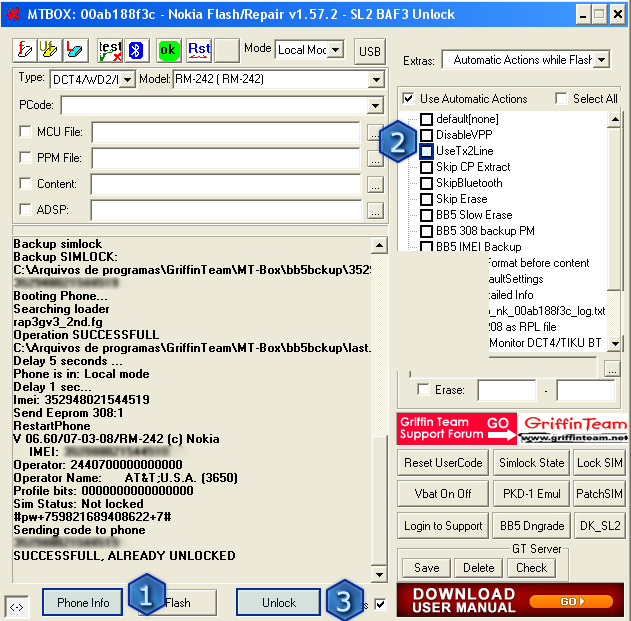Click the green ok toolbar icon
The height and width of the screenshot is (621, 631).
pyautogui.click(x=169, y=50)
